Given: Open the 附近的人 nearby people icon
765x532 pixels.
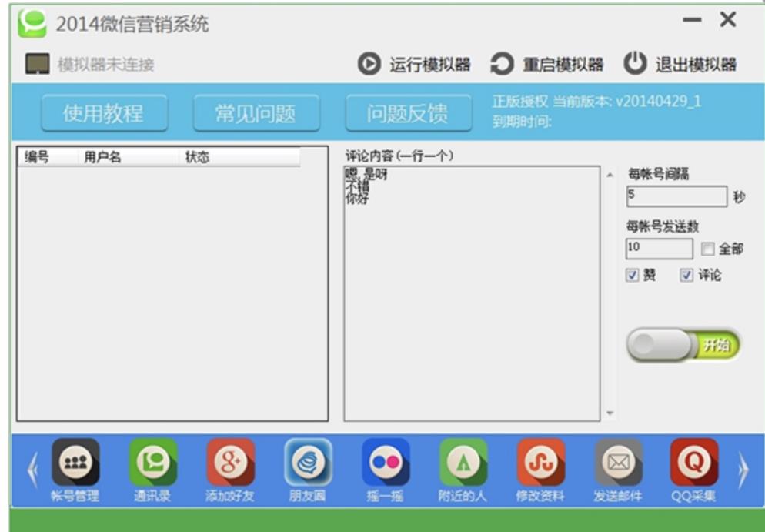Looking at the screenshot, I should (463, 462).
